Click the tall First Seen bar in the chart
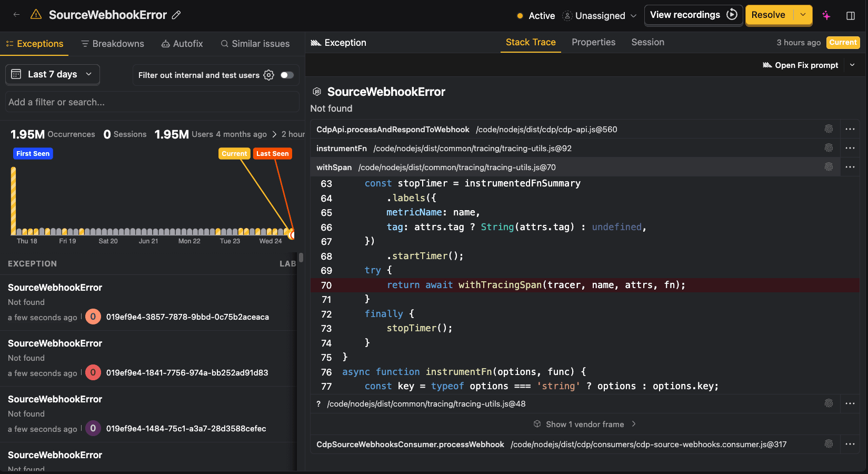868x474 pixels. tap(13, 201)
